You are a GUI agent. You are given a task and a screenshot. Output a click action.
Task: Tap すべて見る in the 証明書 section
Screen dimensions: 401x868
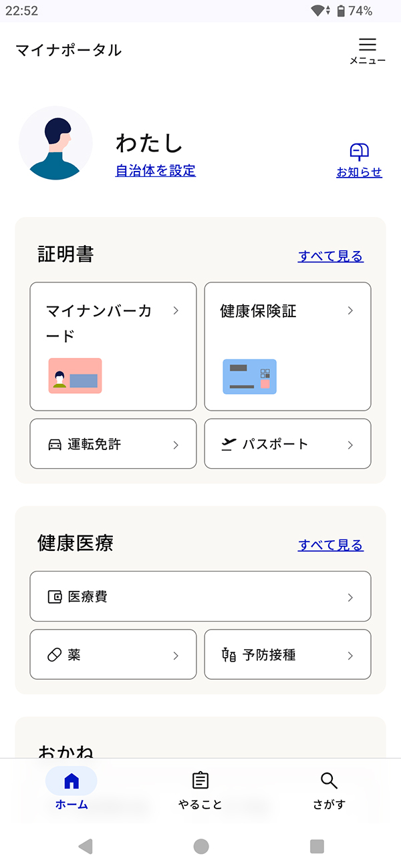(x=330, y=256)
